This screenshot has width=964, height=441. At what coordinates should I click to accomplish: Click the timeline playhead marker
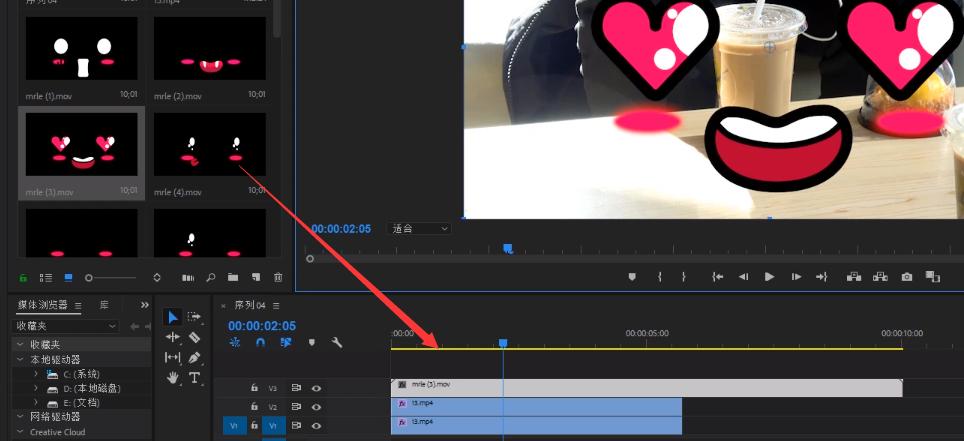point(503,343)
